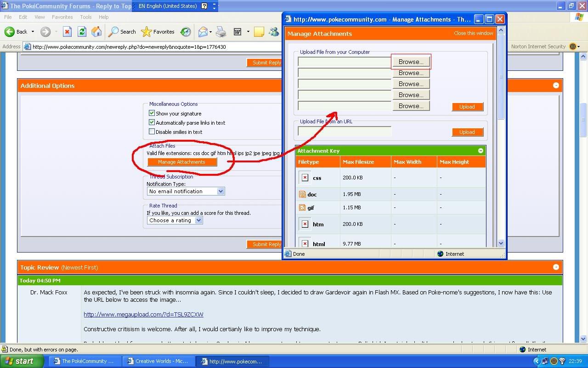The height and width of the screenshot is (368, 588).
Task: Open the Search pane in toolbar
Action: [122, 32]
